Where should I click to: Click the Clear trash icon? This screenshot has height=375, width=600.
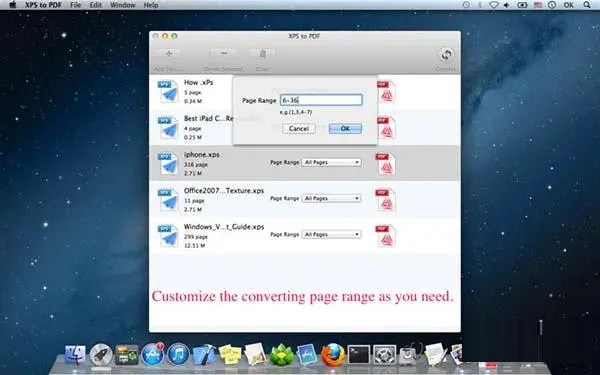tap(262, 54)
